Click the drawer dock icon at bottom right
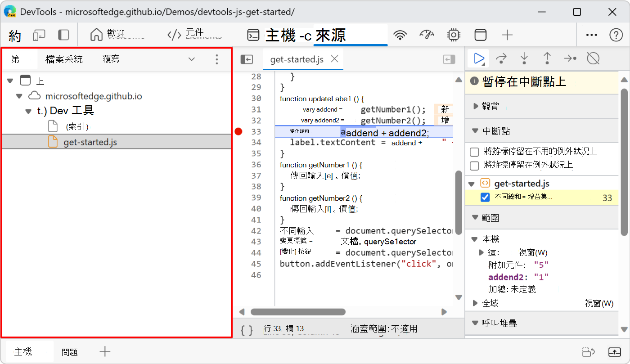 pyautogui.click(x=589, y=352)
